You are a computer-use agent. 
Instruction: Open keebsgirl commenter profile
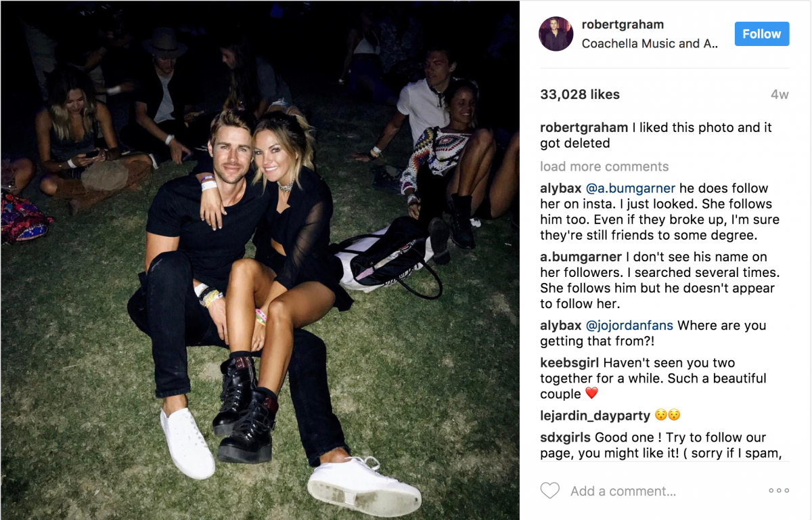[x=570, y=363]
